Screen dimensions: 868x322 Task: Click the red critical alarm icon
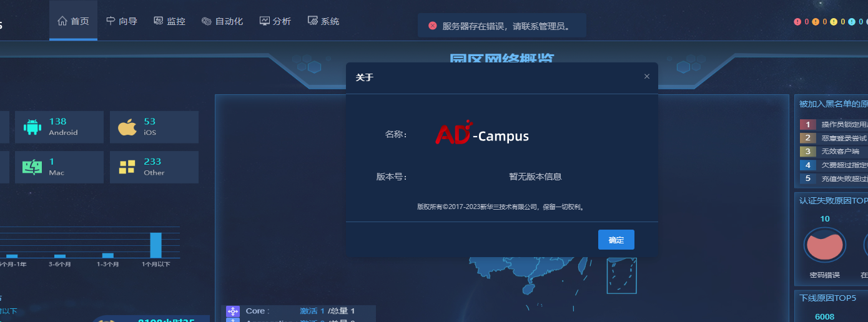[797, 22]
